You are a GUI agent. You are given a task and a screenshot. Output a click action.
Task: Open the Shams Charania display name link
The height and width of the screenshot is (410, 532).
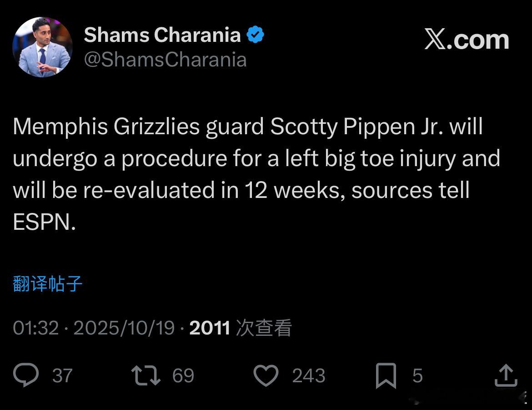[162, 35]
